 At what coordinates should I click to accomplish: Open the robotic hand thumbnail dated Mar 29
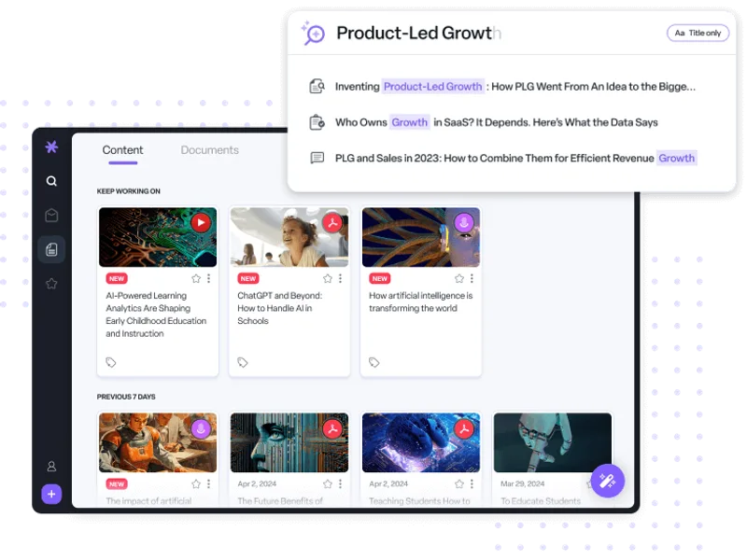coord(553,442)
